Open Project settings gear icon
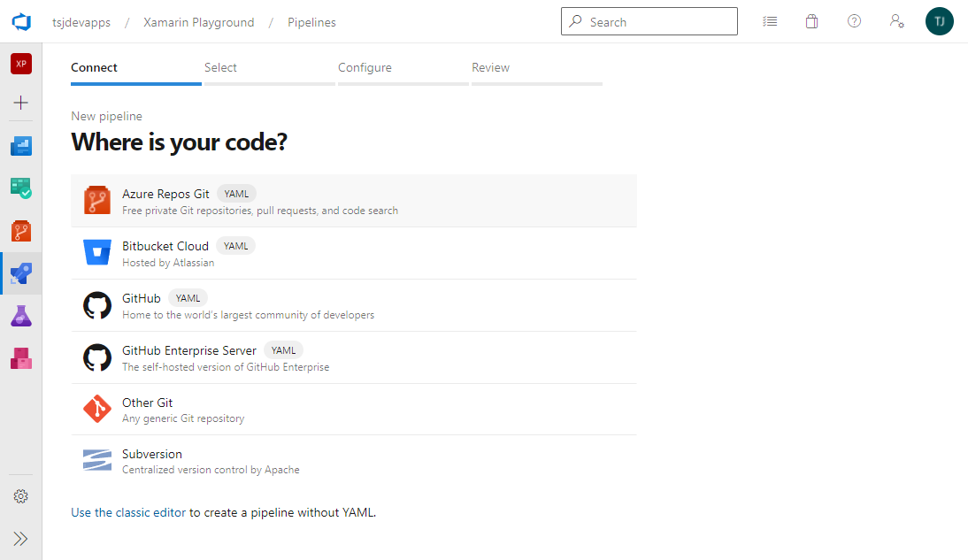This screenshot has width=968, height=560. tap(21, 496)
